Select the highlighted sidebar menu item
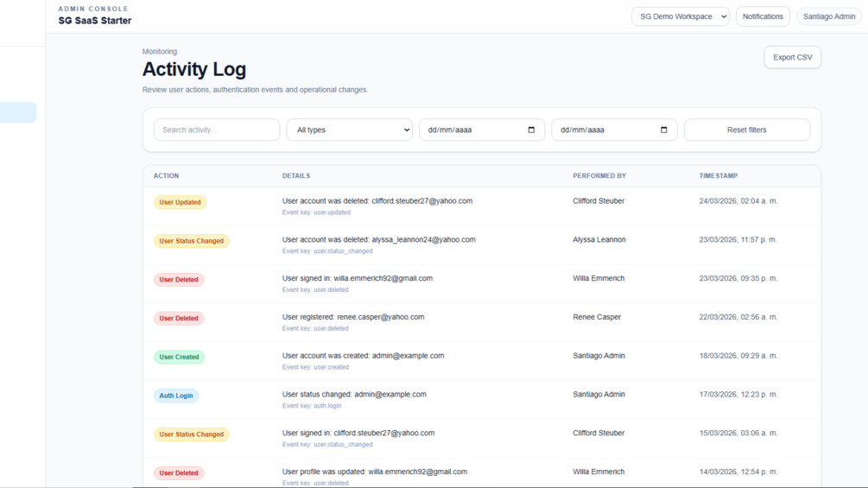The height and width of the screenshot is (488, 868). point(18,112)
